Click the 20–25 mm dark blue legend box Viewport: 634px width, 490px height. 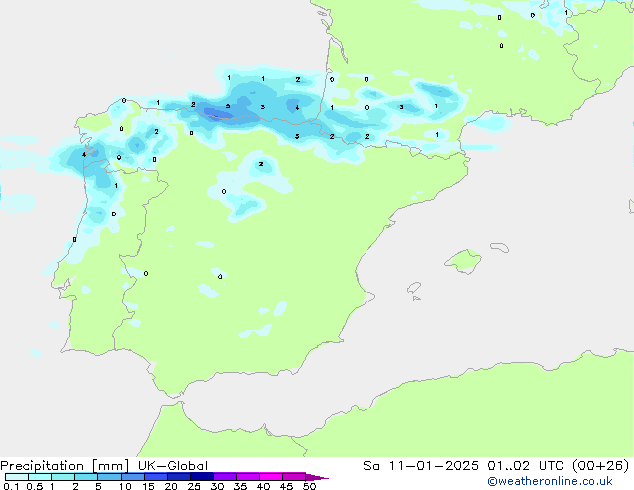[x=179, y=477]
